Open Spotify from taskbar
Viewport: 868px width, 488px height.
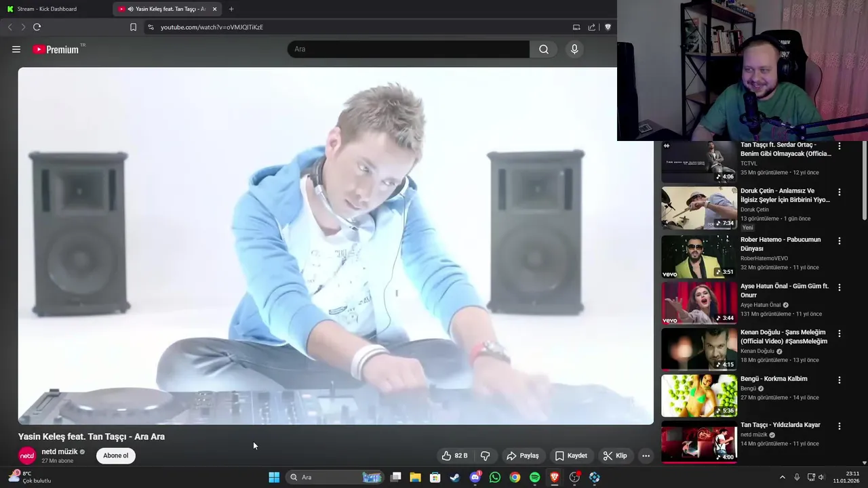pos(534,477)
